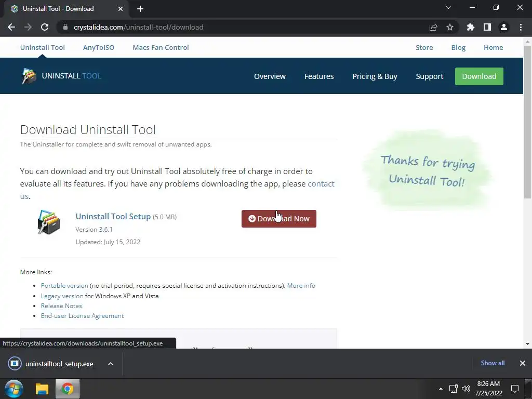Screen dimensions: 532x399
Task: Show all downloads
Action: tap(493, 363)
